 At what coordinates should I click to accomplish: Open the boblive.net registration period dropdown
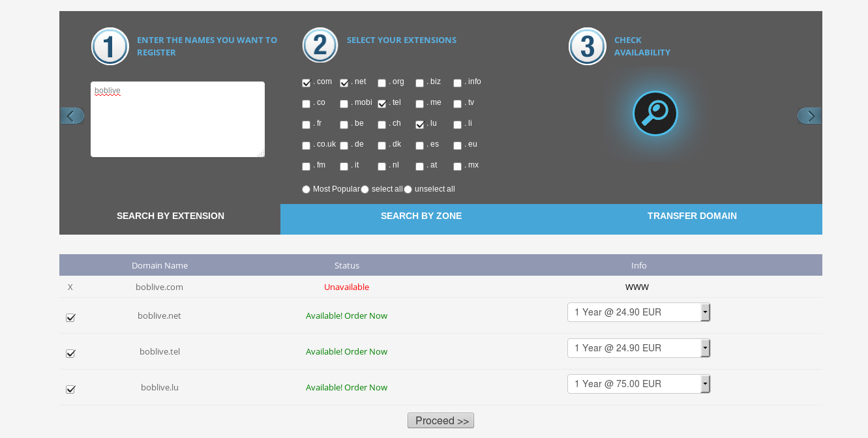(x=638, y=312)
